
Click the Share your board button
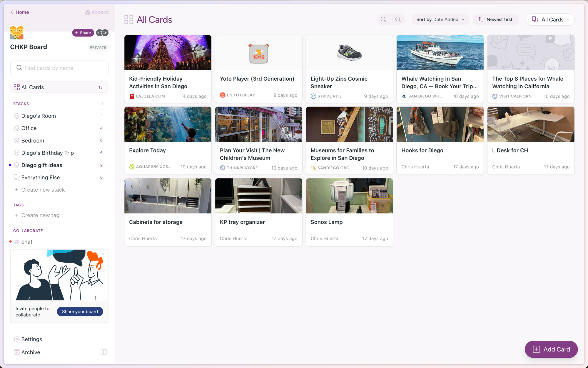pyautogui.click(x=80, y=311)
